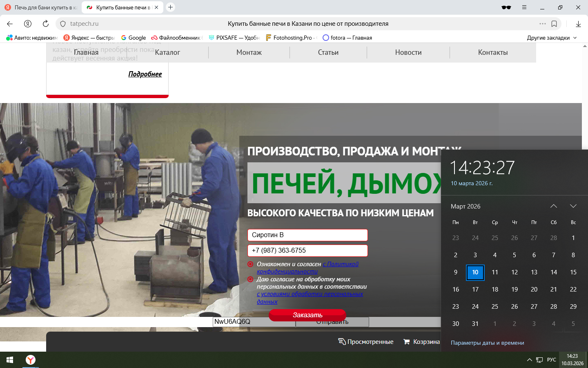This screenshot has width=588, height=368.
Task: Bookmark this page with bookmark icon
Action: click(554, 24)
